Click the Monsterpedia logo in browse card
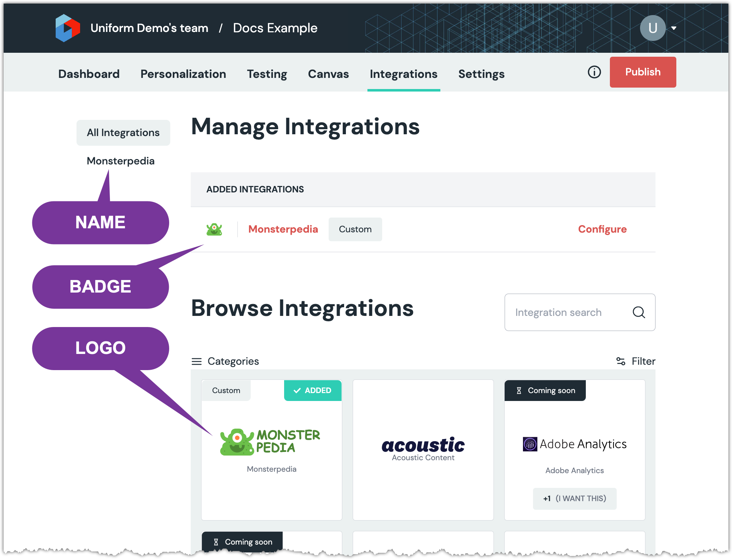 [x=270, y=442]
